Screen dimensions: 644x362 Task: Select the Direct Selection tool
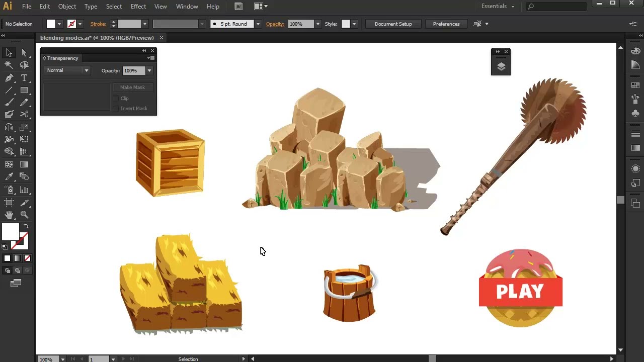tap(24, 53)
